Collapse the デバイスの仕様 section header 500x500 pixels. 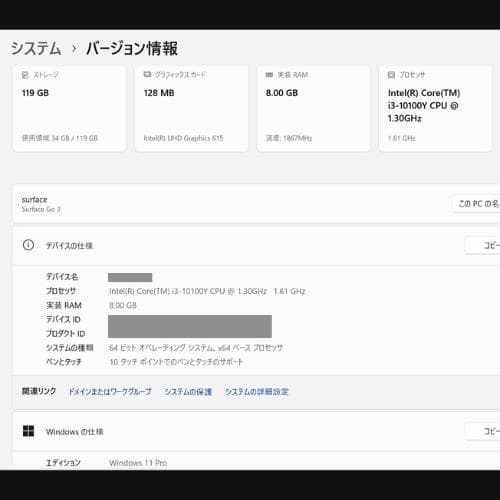click(x=256, y=246)
